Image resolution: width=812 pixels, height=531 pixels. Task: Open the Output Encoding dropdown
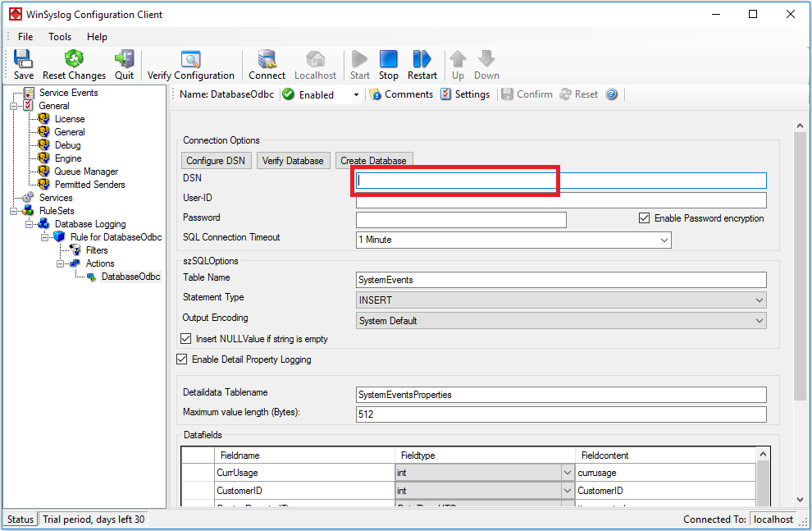(x=759, y=321)
